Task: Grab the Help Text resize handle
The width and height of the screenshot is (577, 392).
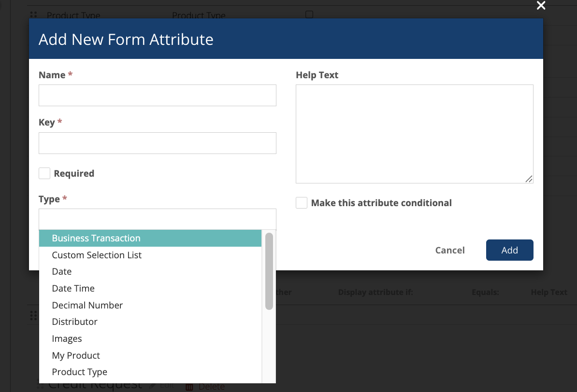Action: click(529, 179)
